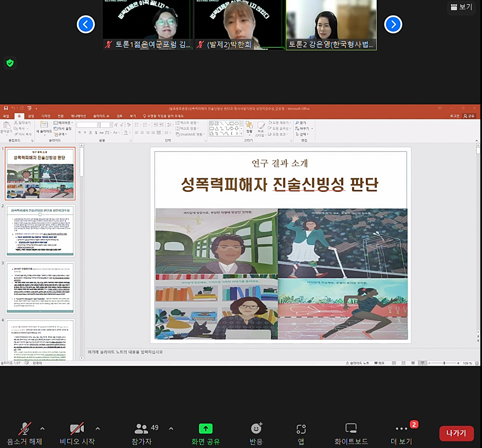Image resolution: width=482 pixels, height=448 pixels.
Task: Click 잘라내기 cut in clipboard group
Action: point(23,123)
